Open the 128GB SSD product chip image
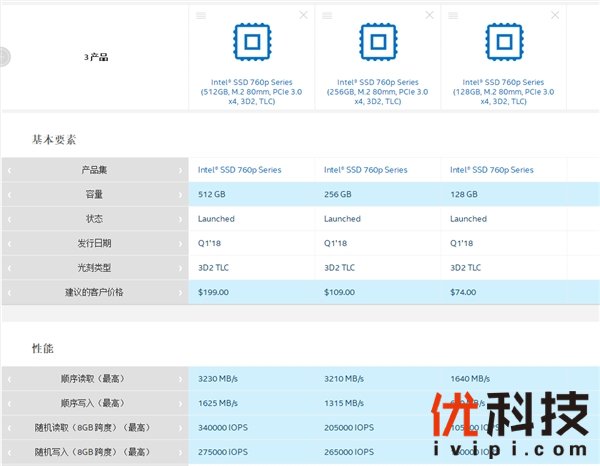 (504, 42)
